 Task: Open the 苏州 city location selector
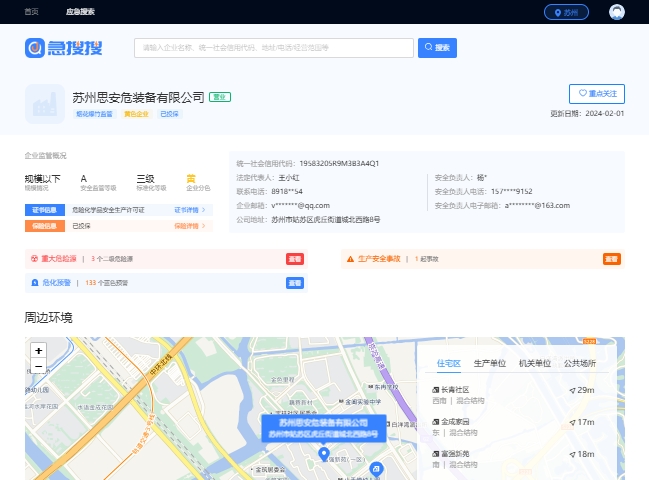click(x=566, y=12)
